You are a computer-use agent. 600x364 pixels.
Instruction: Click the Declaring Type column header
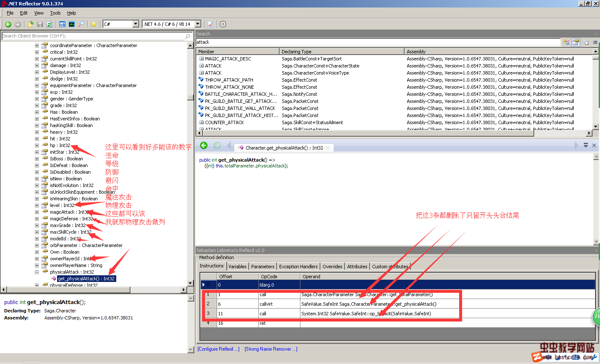pyautogui.click(x=342, y=52)
